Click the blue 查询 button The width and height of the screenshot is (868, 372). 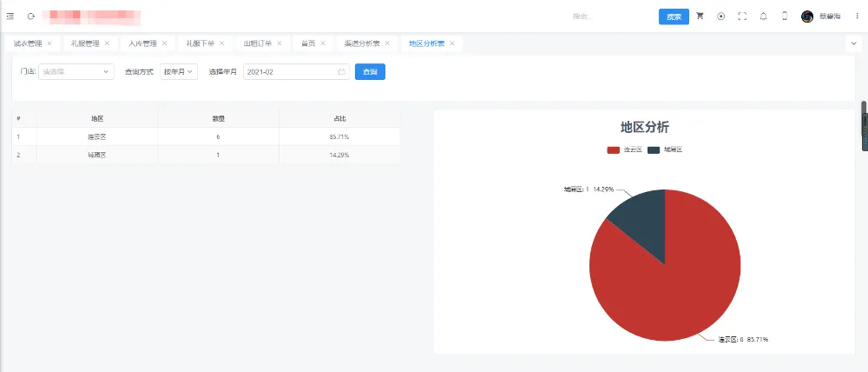coord(370,72)
